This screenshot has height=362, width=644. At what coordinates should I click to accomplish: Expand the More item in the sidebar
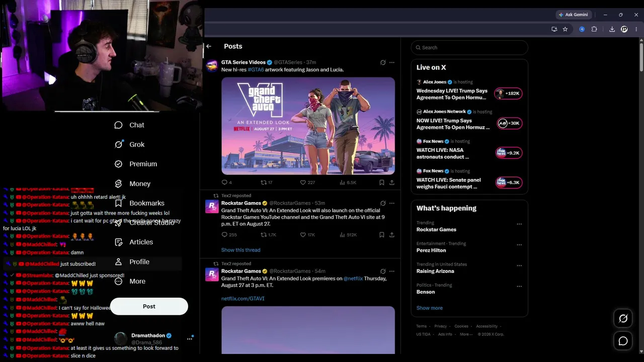pos(130,282)
